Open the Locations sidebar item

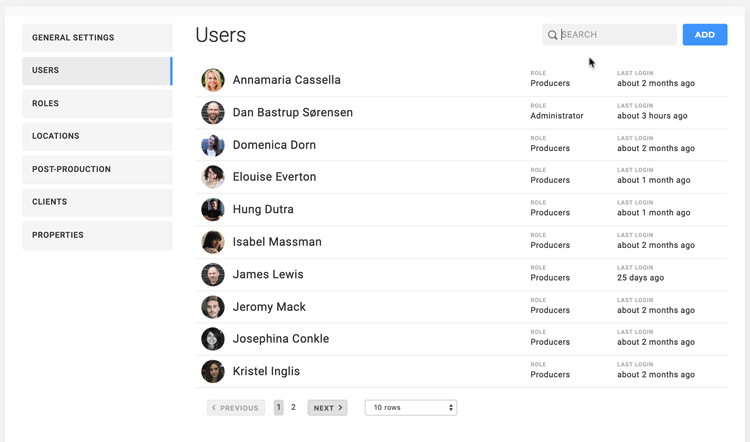click(97, 137)
